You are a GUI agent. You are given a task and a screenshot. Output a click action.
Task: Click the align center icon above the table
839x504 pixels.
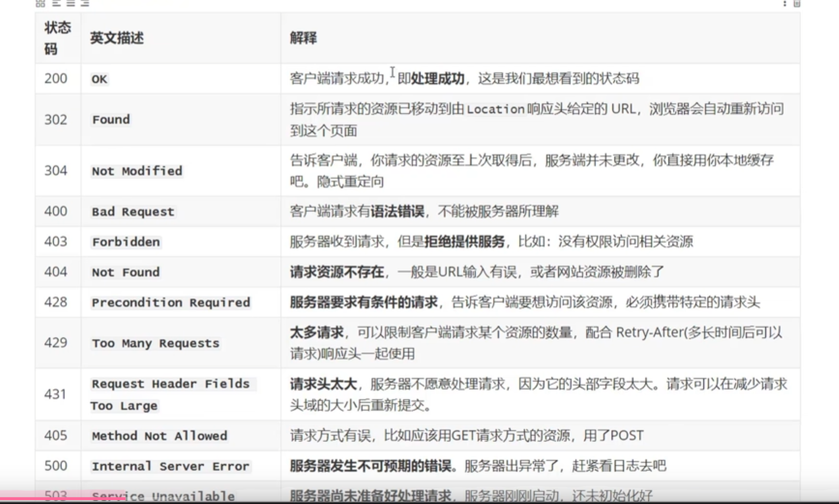click(x=71, y=3)
